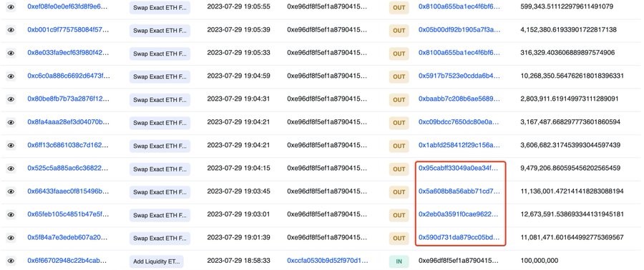The height and width of the screenshot is (270, 644).
Task: Click eye icon next to 0xc6c0a886c6692d6473f
Action: coord(11,76)
